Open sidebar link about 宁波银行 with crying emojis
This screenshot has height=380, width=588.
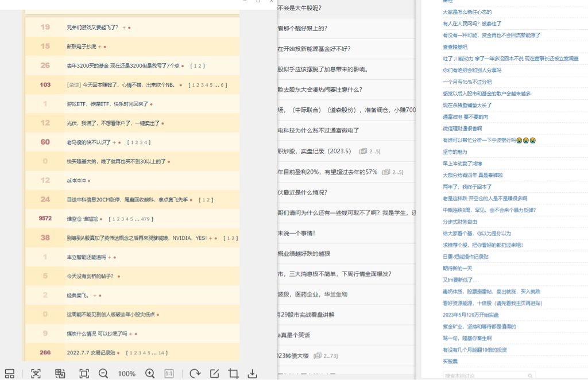click(x=489, y=140)
